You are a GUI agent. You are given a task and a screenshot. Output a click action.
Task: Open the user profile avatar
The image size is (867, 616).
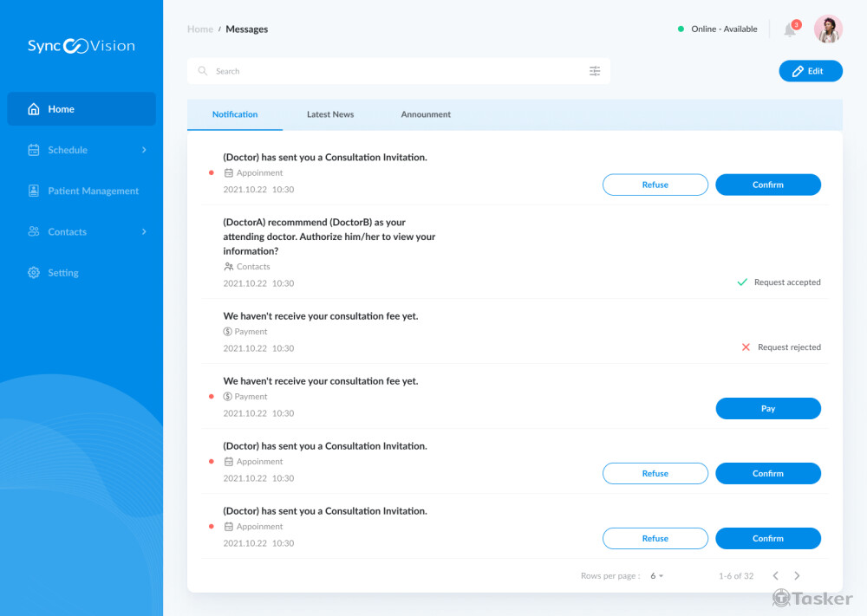pos(828,29)
